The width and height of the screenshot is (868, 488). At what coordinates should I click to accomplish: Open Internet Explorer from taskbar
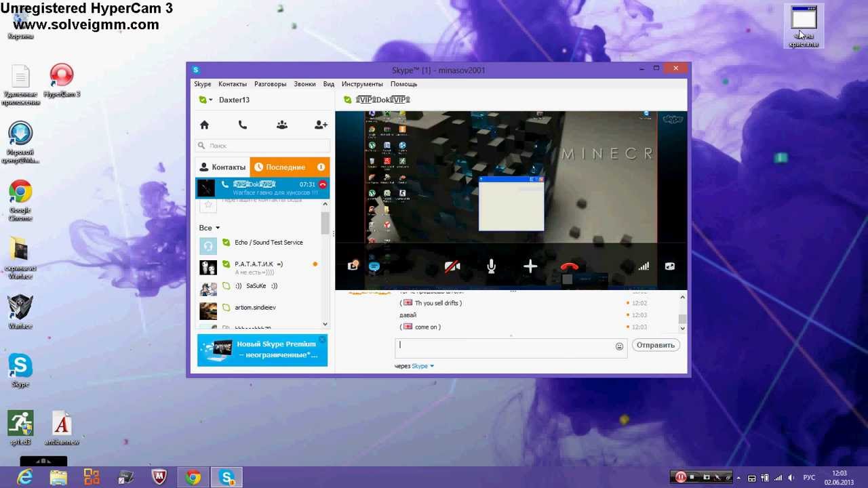[24, 477]
